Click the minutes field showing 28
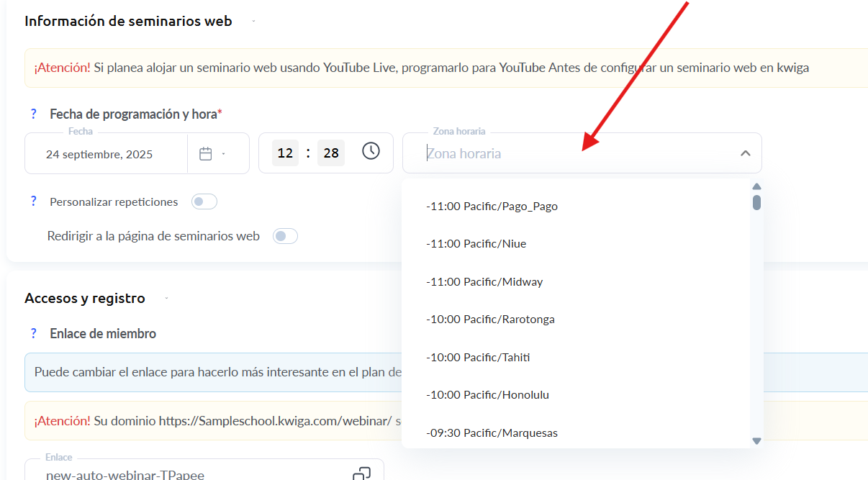868x480 pixels. [330, 153]
